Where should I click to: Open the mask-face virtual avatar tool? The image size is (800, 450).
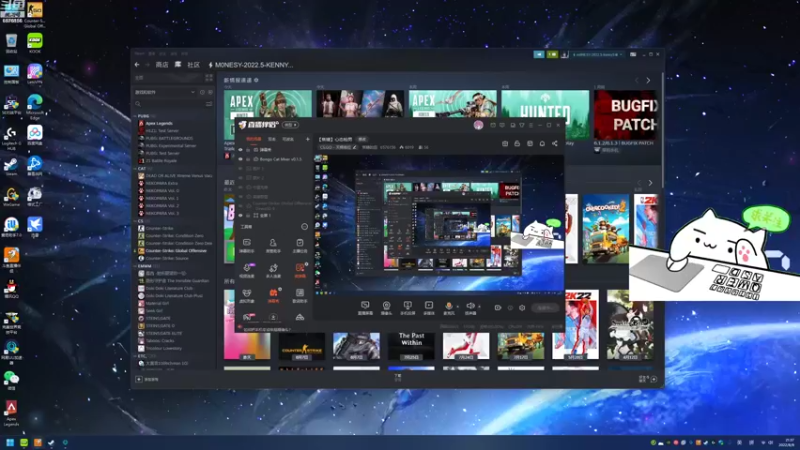click(246, 295)
